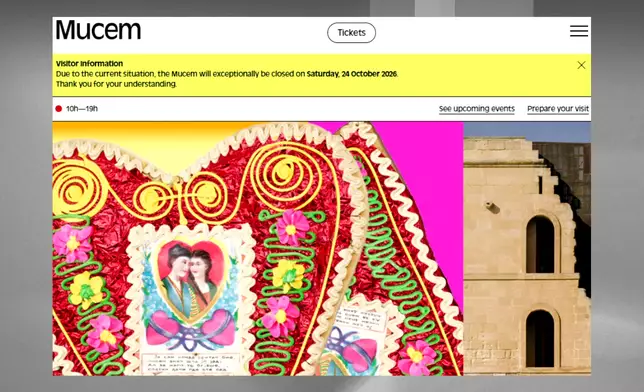Click the Visitor information heading
The image size is (644, 392).
pyautogui.click(x=89, y=64)
